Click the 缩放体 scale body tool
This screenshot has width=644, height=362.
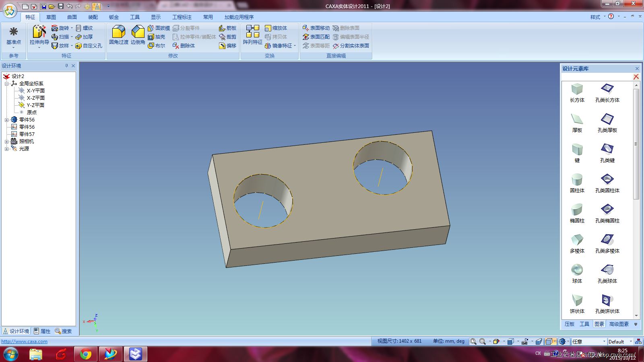click(x=276, y=28)
